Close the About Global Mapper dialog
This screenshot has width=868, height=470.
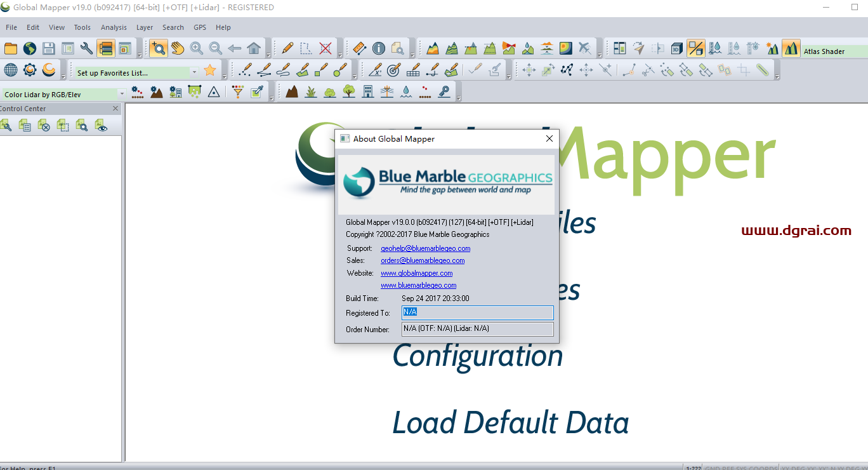(x=549, y=138)
